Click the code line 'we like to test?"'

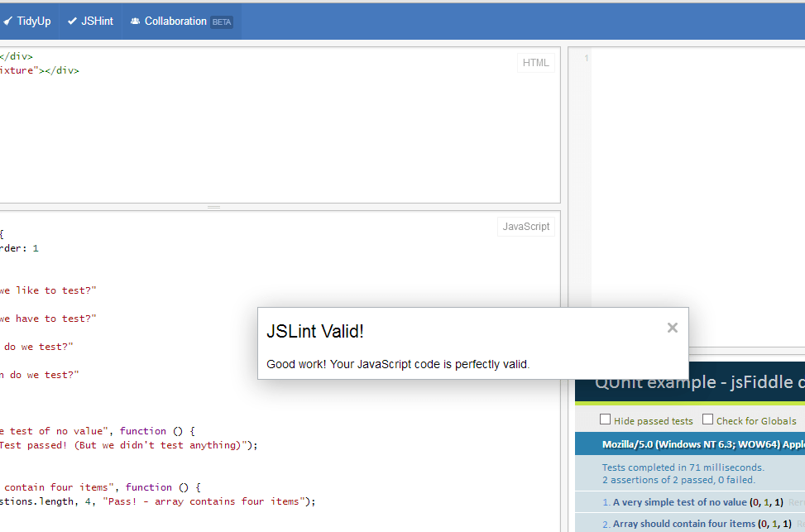coord(48,290)
